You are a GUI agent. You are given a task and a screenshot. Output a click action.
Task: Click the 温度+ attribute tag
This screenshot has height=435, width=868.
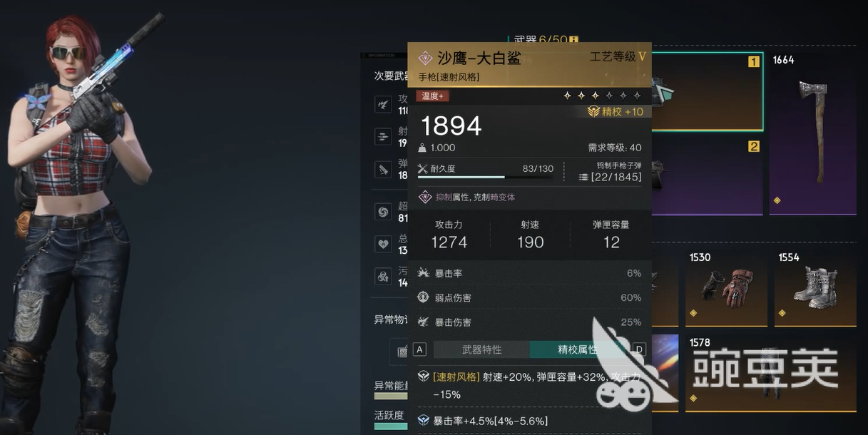[x=432, y=96]
